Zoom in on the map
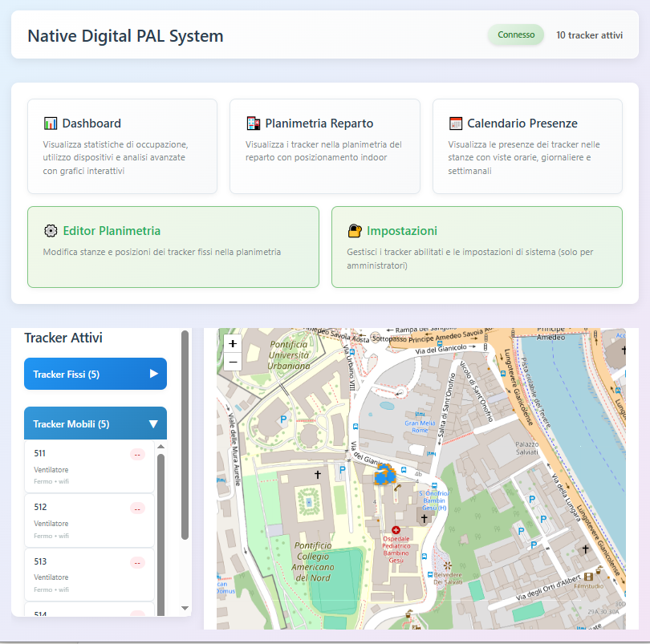 tap(233, 343)
